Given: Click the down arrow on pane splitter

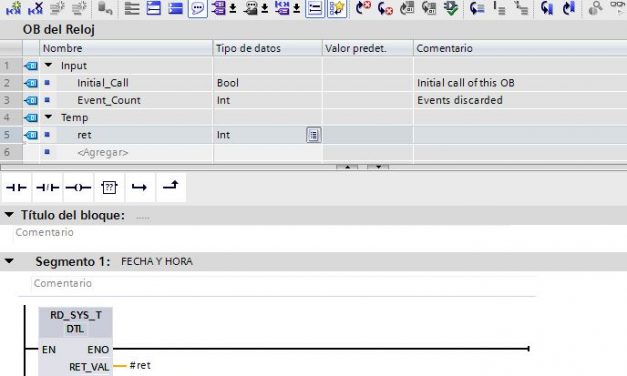Looking at the screenshot, I should pyautogui.click(x=378, y=166).
